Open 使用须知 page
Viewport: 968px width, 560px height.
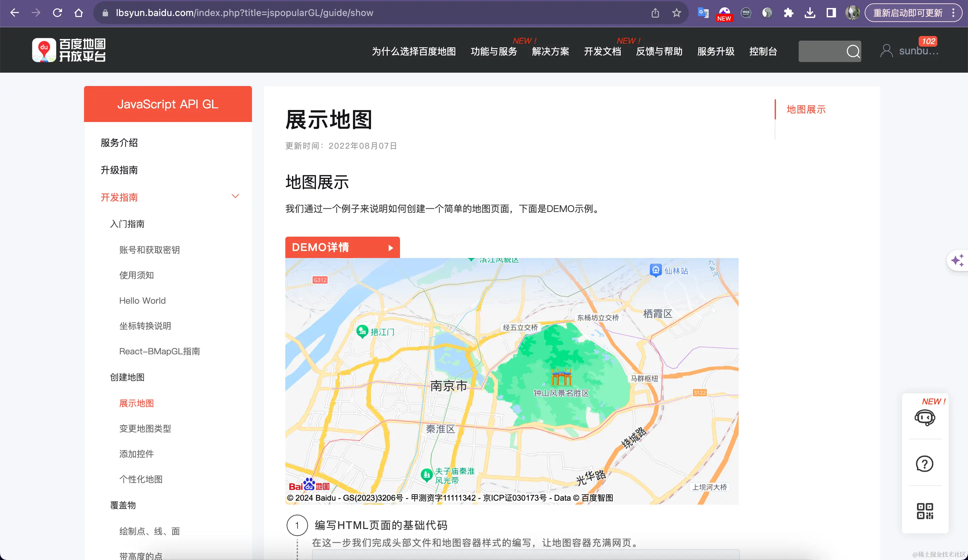pyautogui.click(x=136, y=275)
